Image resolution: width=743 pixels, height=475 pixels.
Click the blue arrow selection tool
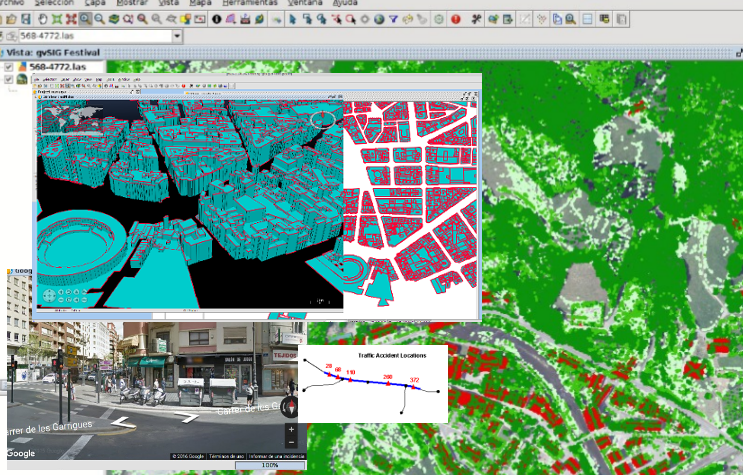(292, 18)
